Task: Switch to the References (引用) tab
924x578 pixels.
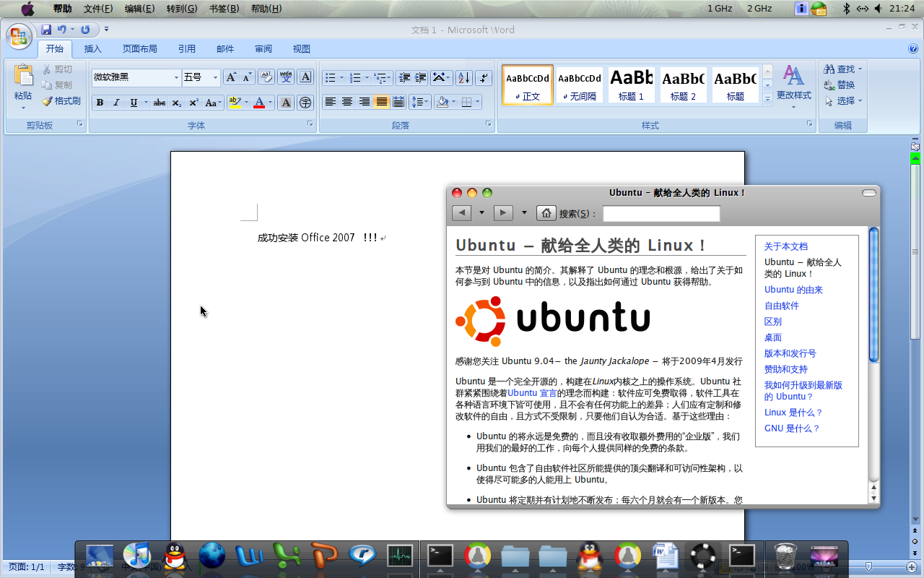Action: coord(187,49)
